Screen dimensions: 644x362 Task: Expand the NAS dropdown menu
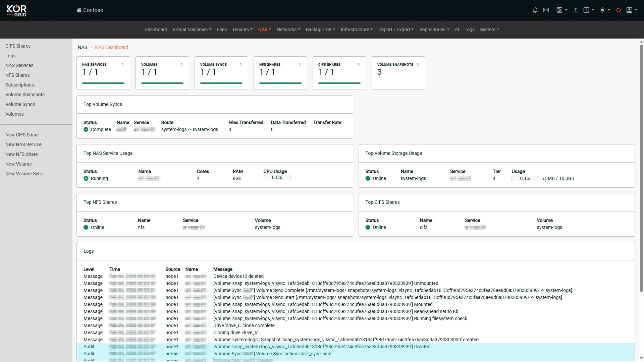pyautogui.click(x=265, y=29)
